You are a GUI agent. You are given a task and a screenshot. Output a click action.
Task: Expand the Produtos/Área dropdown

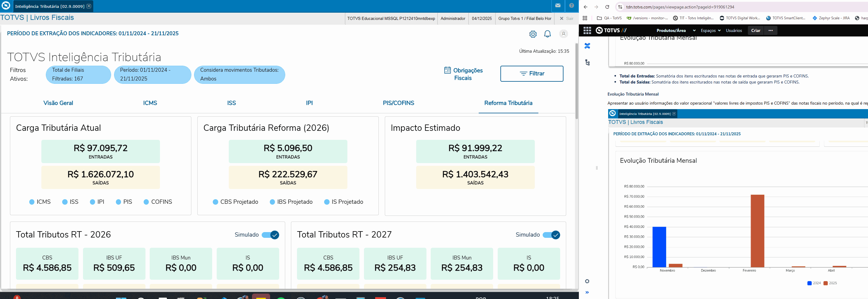676,31
